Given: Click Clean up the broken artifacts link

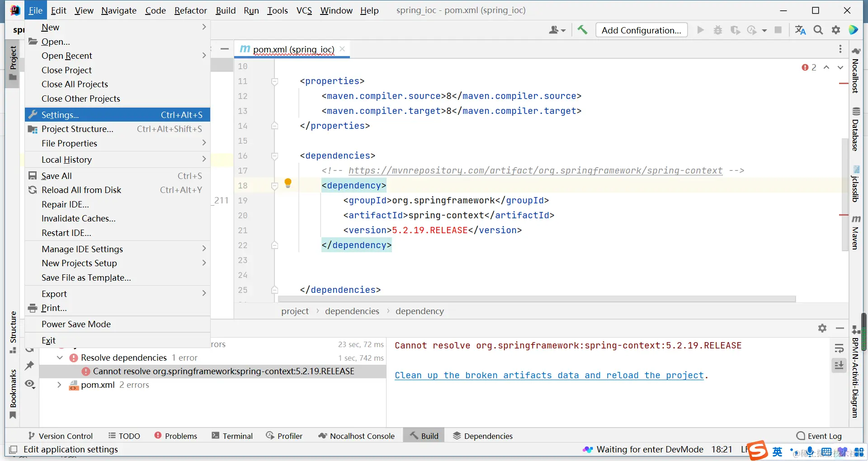Looking at the screenshot, I should point(549,375).
